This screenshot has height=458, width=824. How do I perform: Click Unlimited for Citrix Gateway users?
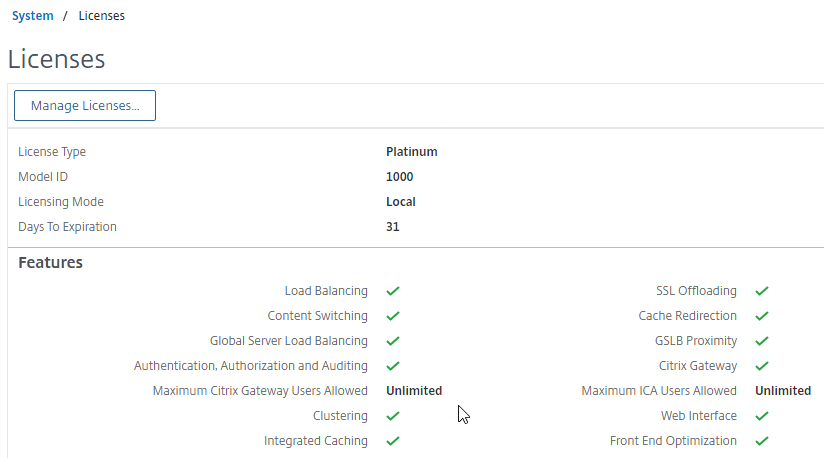coord(414,391)
